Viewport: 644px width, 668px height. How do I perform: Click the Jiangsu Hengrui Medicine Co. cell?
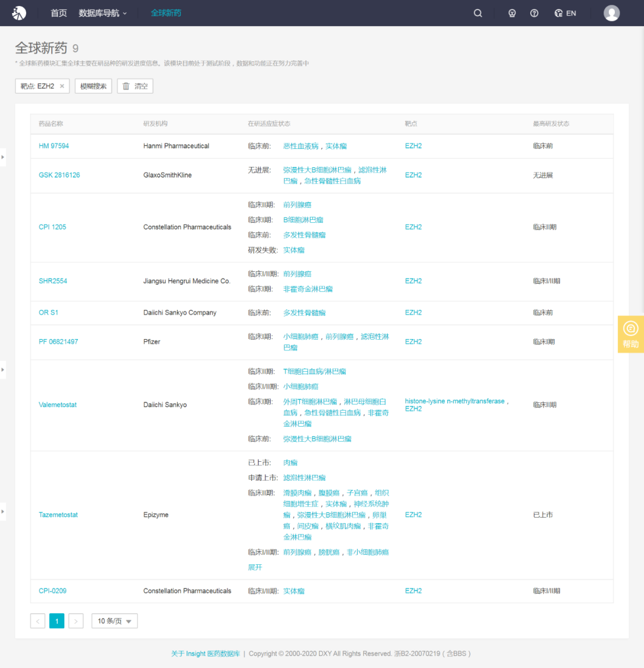click(187, 281)
